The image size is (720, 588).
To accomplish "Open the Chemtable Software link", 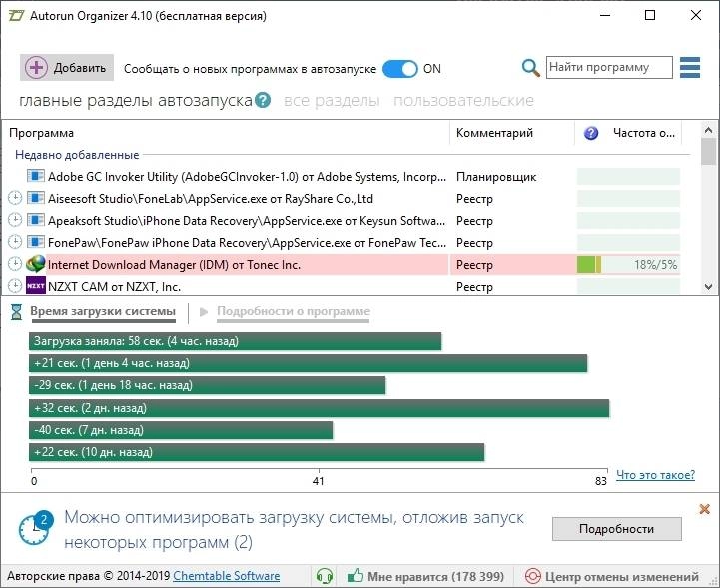I will 227,576.
